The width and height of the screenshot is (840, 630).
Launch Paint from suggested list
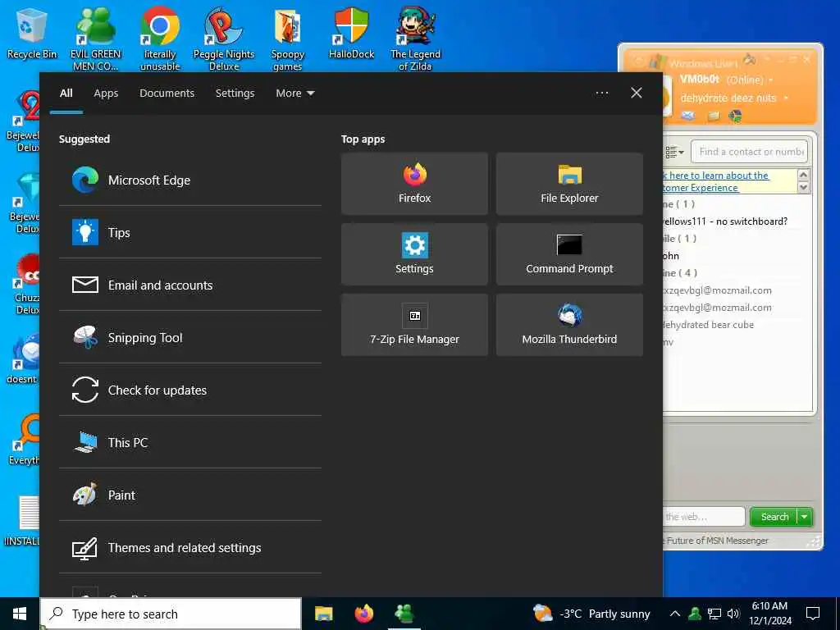(190, 495)
